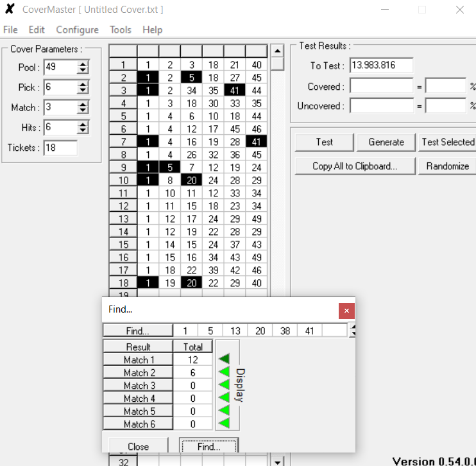Decrease the Pick value

pos(83,91)
